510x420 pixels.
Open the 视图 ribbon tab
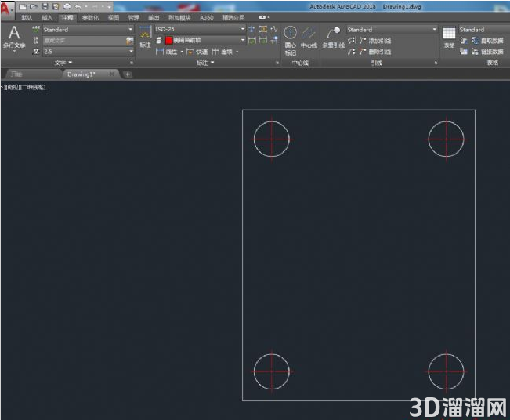[x=114, y=17]
